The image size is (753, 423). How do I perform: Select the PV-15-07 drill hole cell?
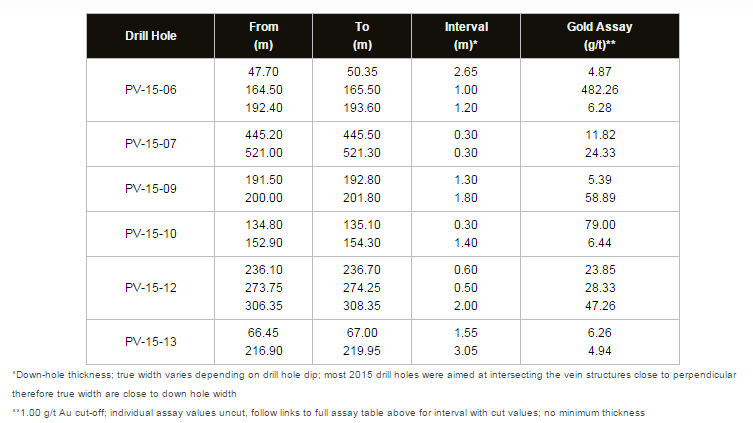click(x=151, y=143)
